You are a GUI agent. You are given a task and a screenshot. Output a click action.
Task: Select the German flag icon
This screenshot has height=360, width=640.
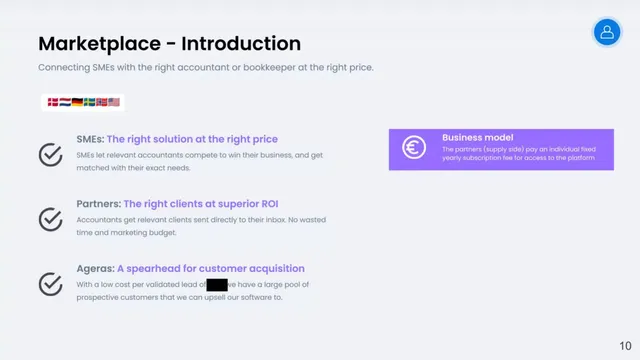pos(78,102)
